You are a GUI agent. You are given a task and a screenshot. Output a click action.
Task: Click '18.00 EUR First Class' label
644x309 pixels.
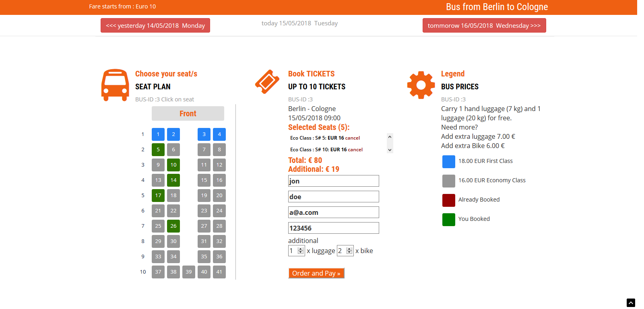[485, 161]
